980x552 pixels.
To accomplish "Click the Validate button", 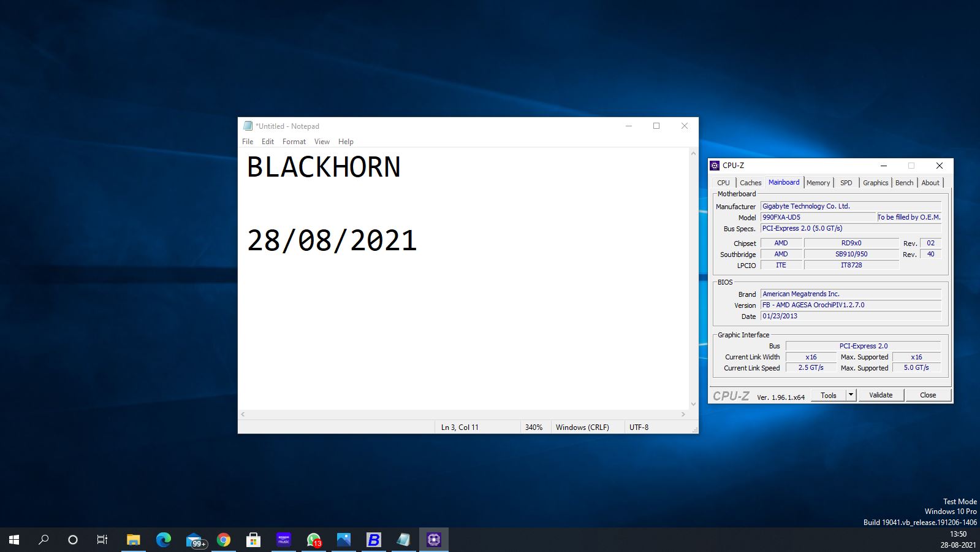I will click(x=881, y=395).
